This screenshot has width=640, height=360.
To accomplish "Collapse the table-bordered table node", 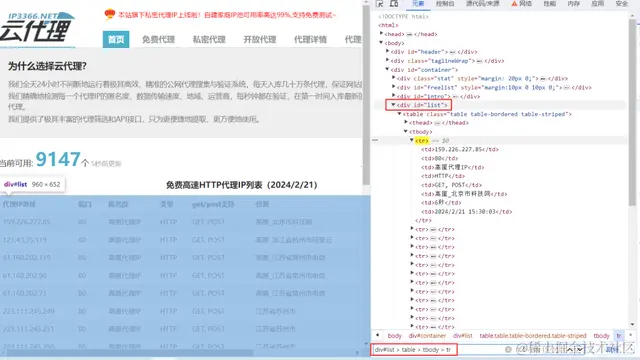I will click(400, 114).
